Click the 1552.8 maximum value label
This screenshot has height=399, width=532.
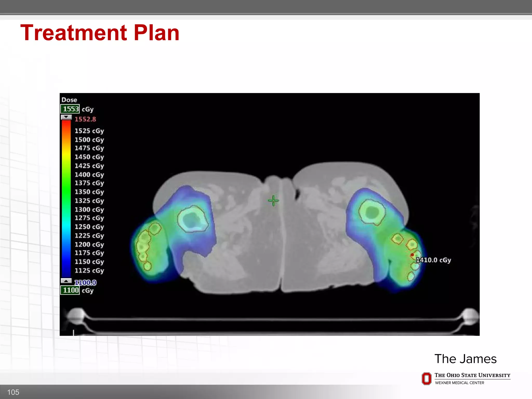85,119
